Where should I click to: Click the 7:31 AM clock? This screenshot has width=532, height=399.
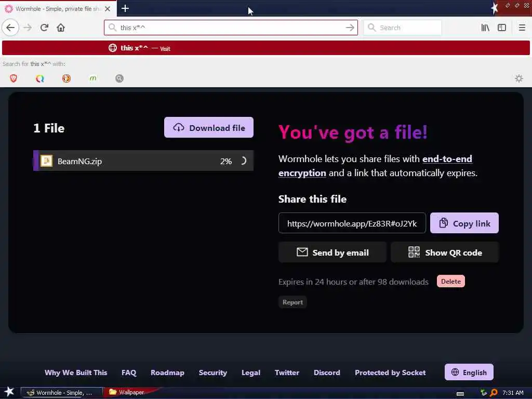click(513, 393)
